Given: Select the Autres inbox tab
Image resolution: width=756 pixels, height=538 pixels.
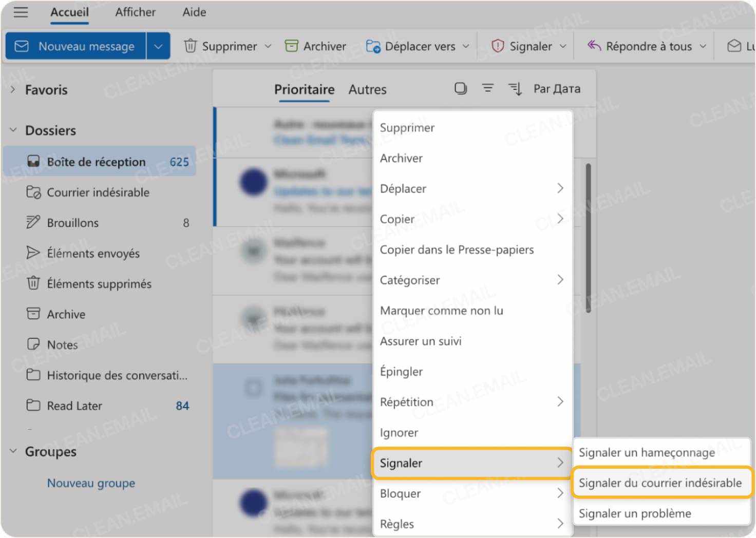Looking at the screenshot, I should tap(367, 89).
